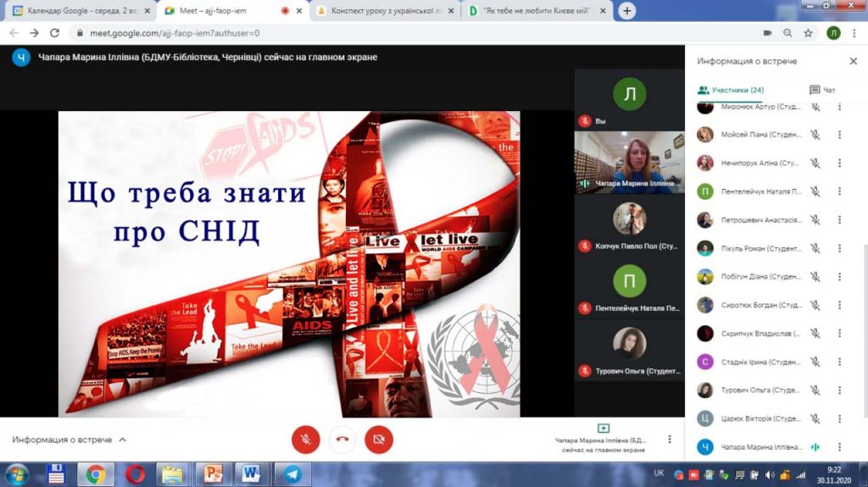Image resolution: width=868 pixels, height=487 pixels.
Task: Toggle the microphone mute button in call controls
Action: coord(305,439)
